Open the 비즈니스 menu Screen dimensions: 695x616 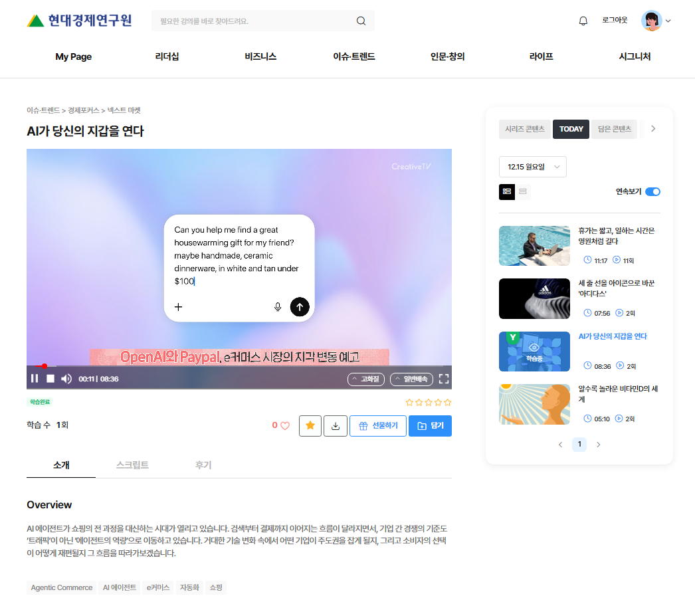point(260,56)
